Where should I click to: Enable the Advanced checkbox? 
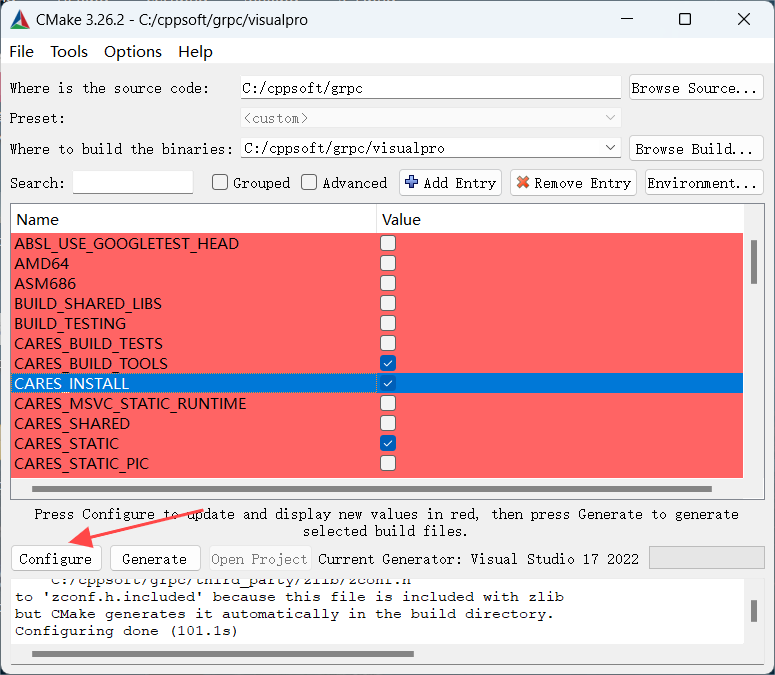[309, 182]
